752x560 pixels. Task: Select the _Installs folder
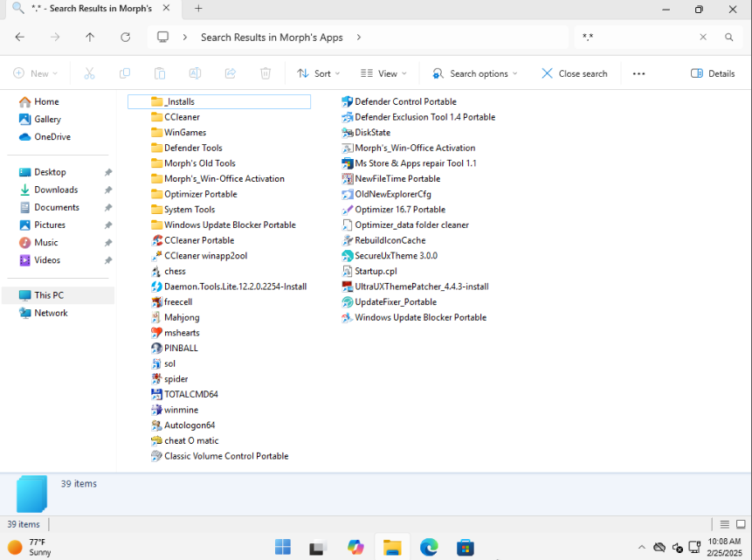tap(219, 101)
